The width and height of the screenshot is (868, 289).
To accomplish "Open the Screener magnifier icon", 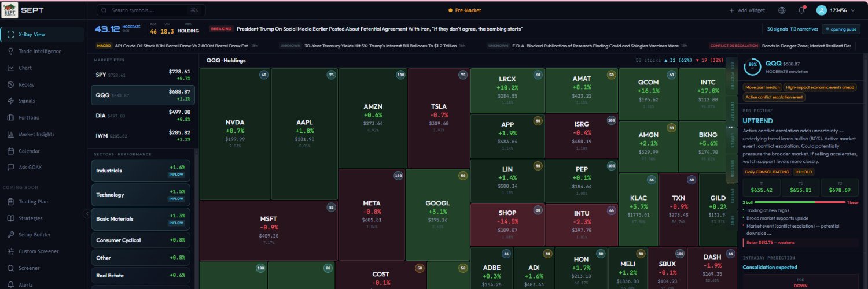I will 11,268.
